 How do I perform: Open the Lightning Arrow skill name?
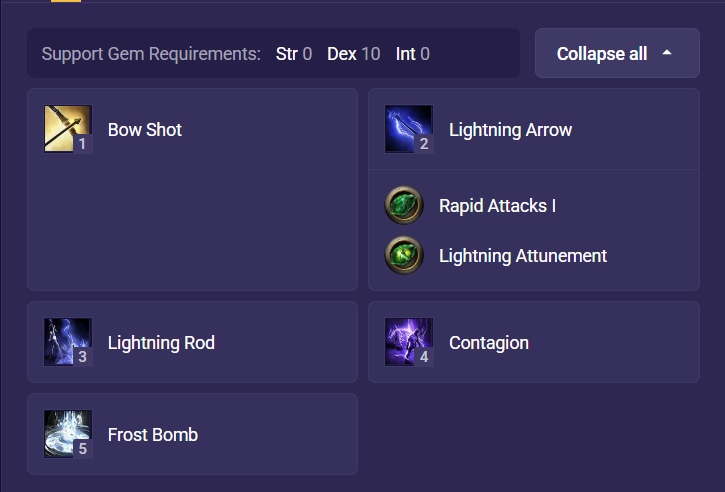click(x=510, y=130)
